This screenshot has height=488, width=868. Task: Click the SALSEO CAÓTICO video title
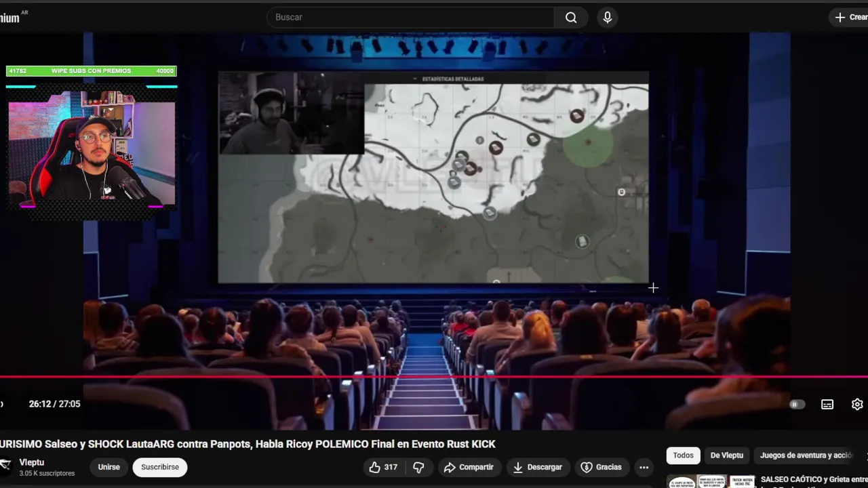[814, 480]
